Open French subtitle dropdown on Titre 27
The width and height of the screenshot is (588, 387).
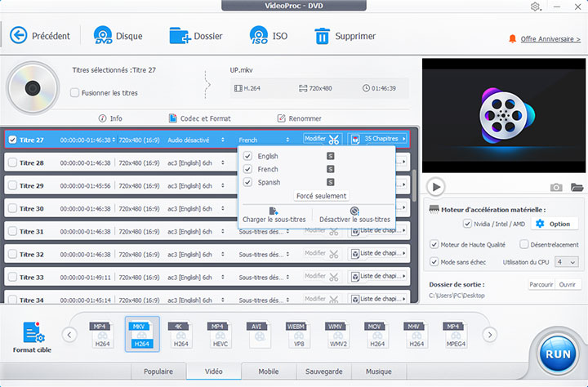[x=287, y=140]
